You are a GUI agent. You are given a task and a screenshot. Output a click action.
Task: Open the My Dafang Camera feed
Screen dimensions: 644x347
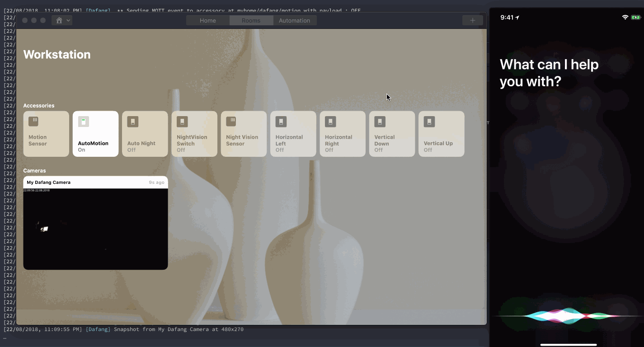95,229
